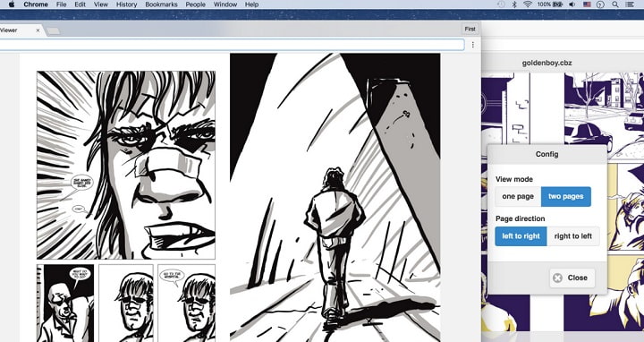The width and height of the screenshot is (644, 342).
Task: Close the Viewer tab
Action: pyautogui.click(x=38, y=30)
